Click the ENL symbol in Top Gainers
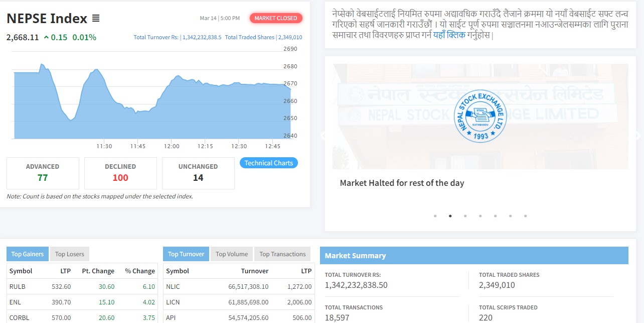 pyautogui.click(x=15, y=302)
